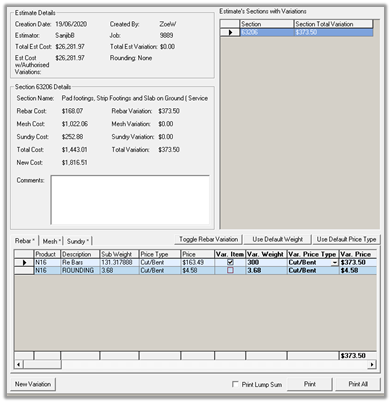391x403 pixels.
Task: Click Var. Price cell $4.58
Action: (x=358, y=270)
